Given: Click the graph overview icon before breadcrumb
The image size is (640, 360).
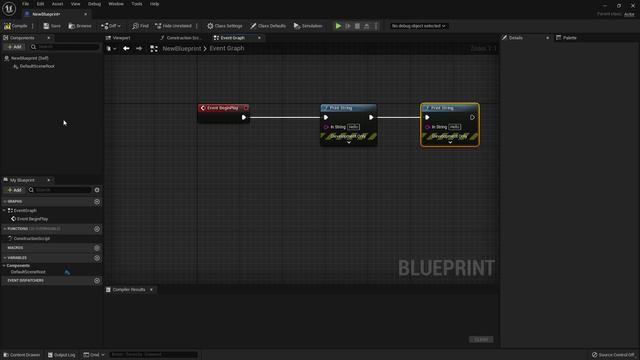Looking at the screenshot, I should click(154, 49).
